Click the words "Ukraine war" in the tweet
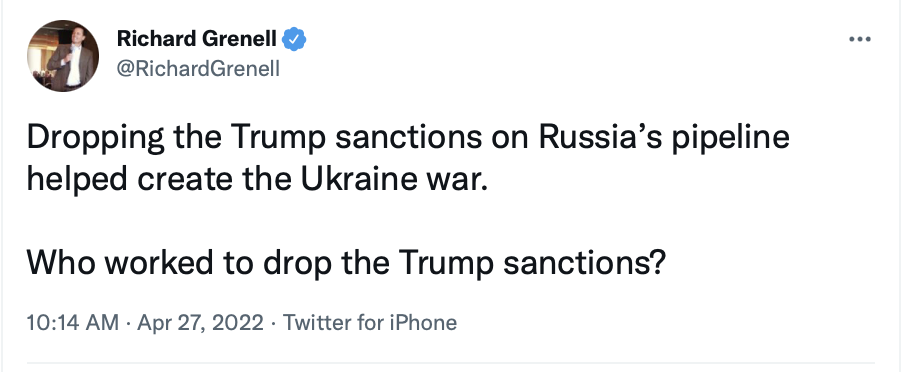The image size is (908, 372). tap(389, 181)
